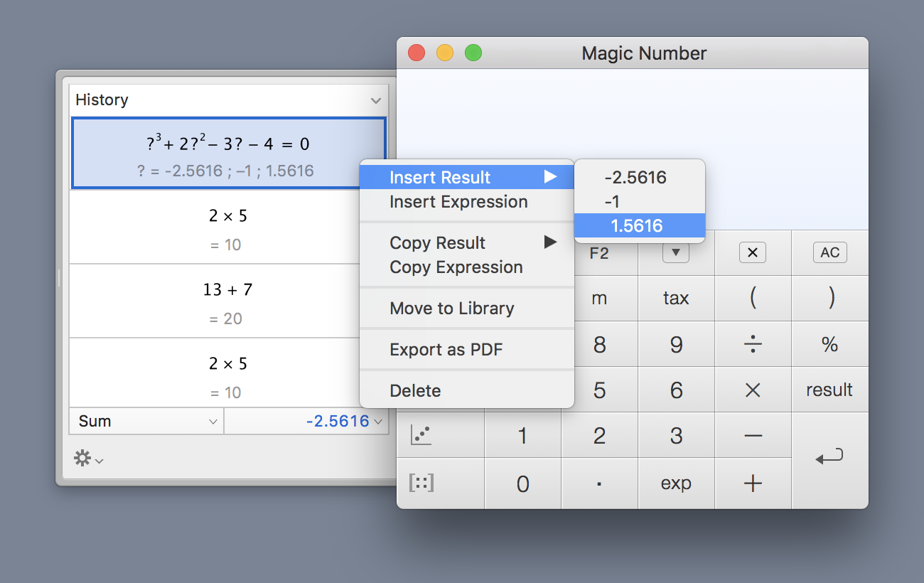Click the number 5 key
Viewport: 924px width, 583px height.
599,390
